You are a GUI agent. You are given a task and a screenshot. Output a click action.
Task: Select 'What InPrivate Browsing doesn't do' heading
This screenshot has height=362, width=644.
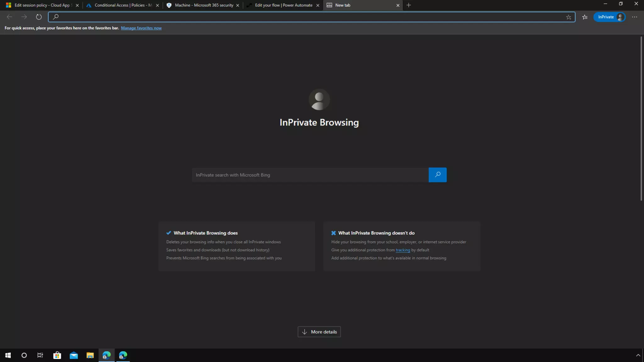[x=376, y=233]
